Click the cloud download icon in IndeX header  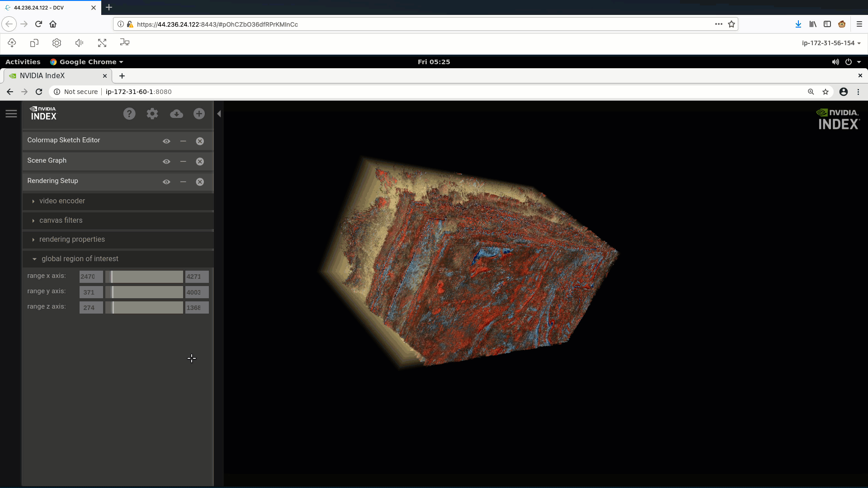[x=176, y=114]
